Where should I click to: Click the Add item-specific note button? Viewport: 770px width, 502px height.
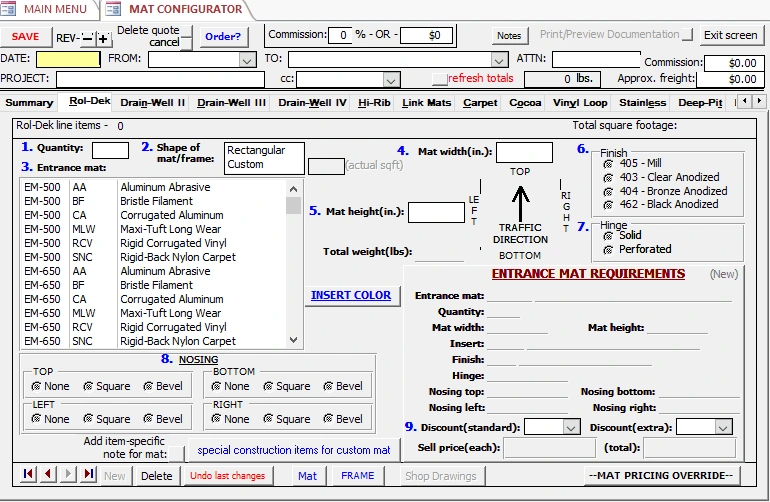point(176,454)
